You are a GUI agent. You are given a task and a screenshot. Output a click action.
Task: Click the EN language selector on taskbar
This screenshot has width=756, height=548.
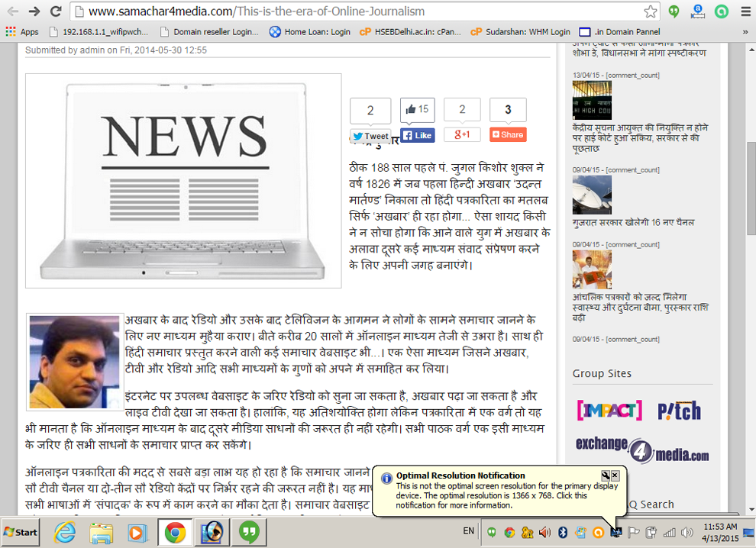[468, 531]
